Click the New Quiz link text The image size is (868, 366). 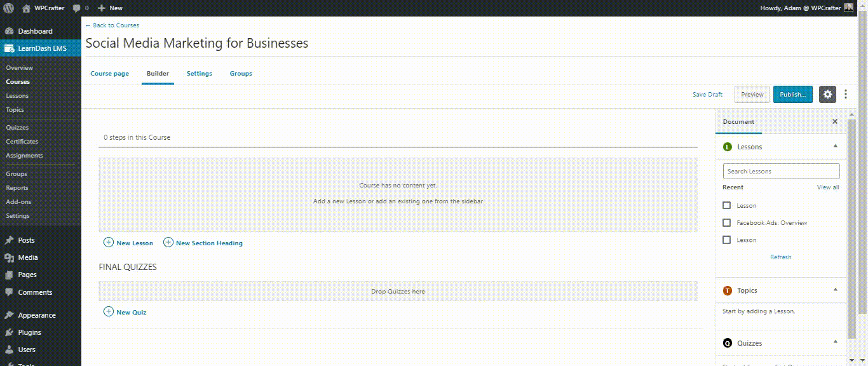[132, 312]
